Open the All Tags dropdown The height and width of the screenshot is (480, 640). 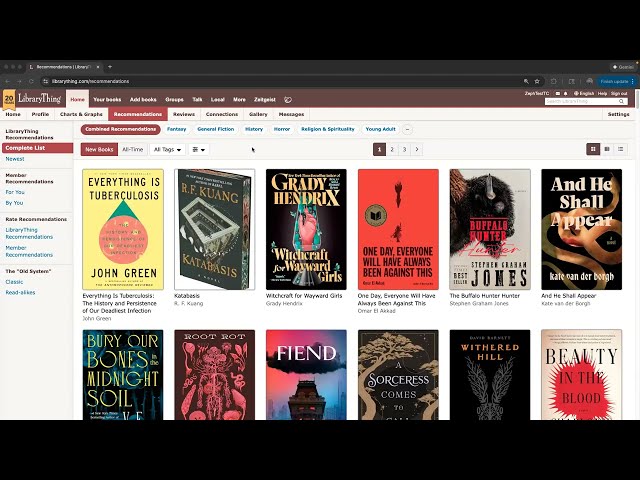167,150
